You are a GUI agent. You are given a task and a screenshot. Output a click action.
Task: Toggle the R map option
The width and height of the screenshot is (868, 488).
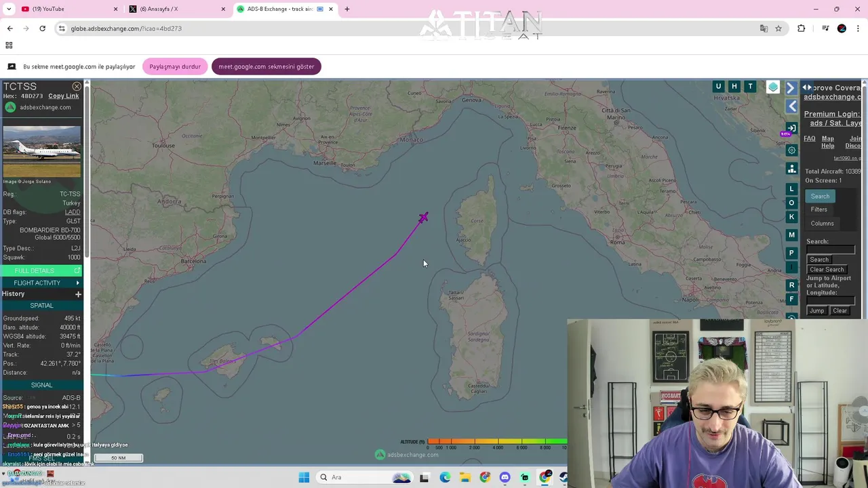791,285
